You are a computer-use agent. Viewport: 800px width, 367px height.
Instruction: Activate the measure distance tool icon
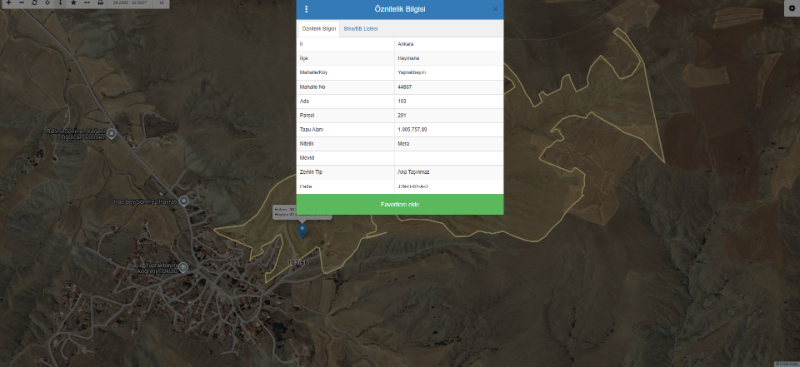(x=87, y=3)
